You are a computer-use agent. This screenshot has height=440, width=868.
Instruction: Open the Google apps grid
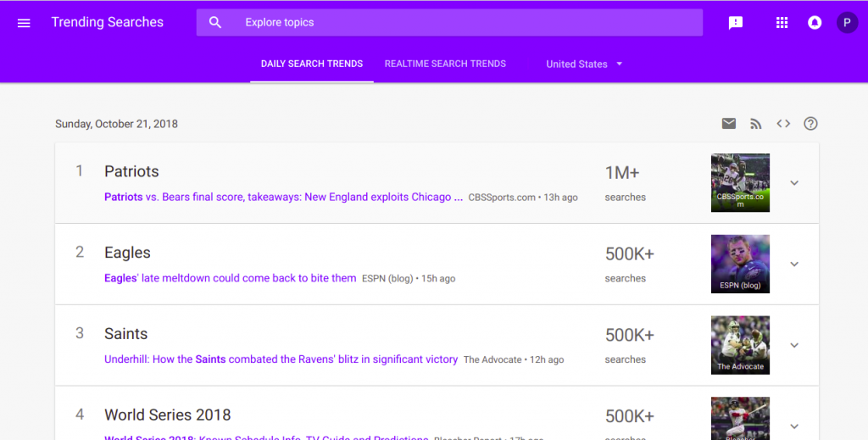click(x=782, y=23)
